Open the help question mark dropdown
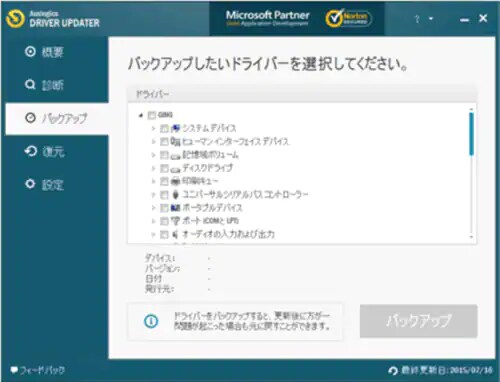 tap(423, 19)
